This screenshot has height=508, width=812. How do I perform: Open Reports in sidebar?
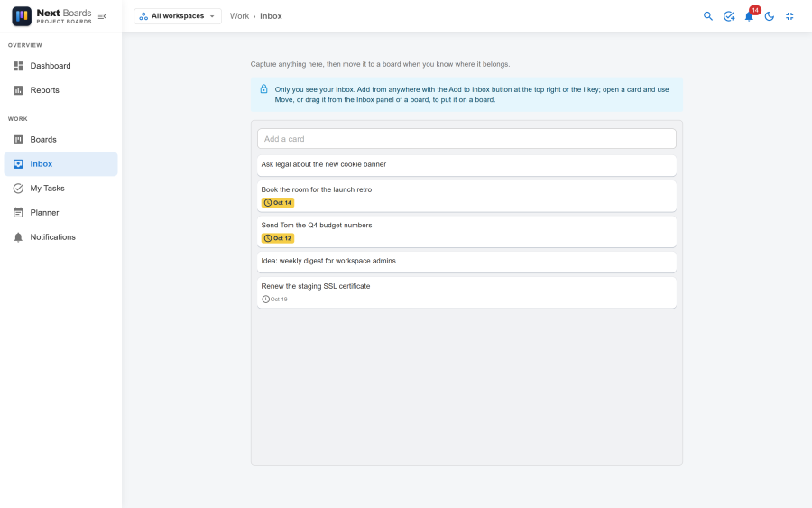tap(60, 90)
